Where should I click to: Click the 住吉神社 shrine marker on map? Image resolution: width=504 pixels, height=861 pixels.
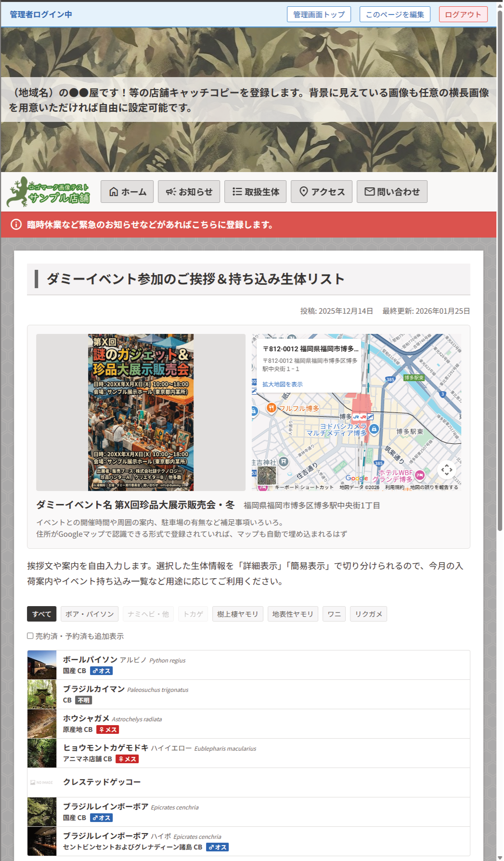pyautogui.click(x=284, y=462)
